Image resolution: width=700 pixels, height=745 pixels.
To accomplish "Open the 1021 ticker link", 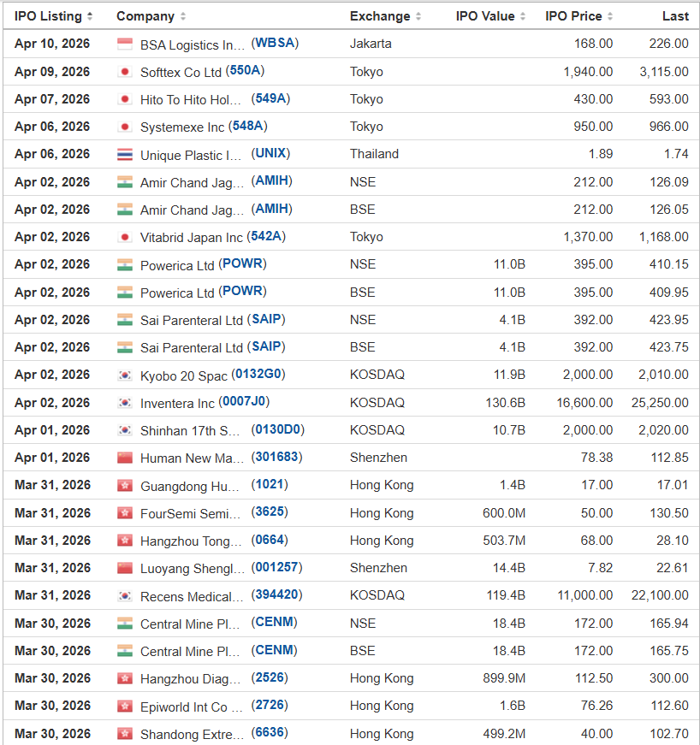I will click(270, 485).
